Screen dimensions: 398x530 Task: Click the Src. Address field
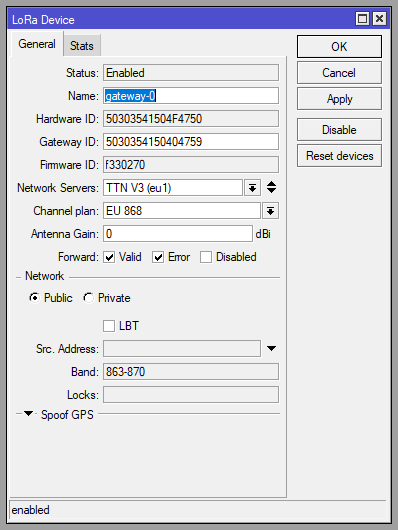tap(182, 348)
